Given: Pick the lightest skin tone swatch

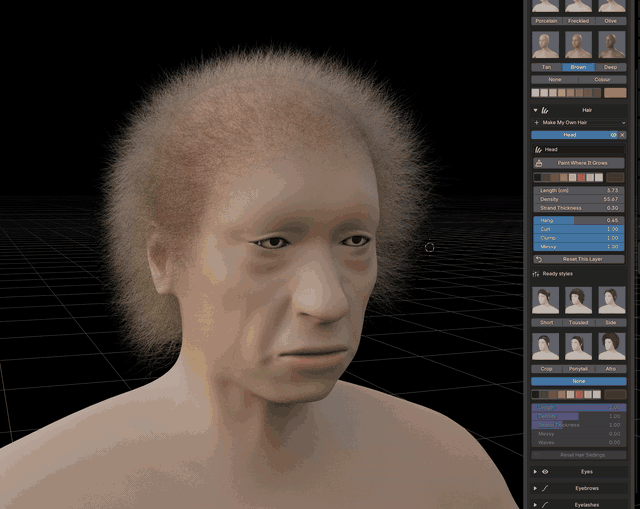Looking at the screenshot, I should [535, 93].
